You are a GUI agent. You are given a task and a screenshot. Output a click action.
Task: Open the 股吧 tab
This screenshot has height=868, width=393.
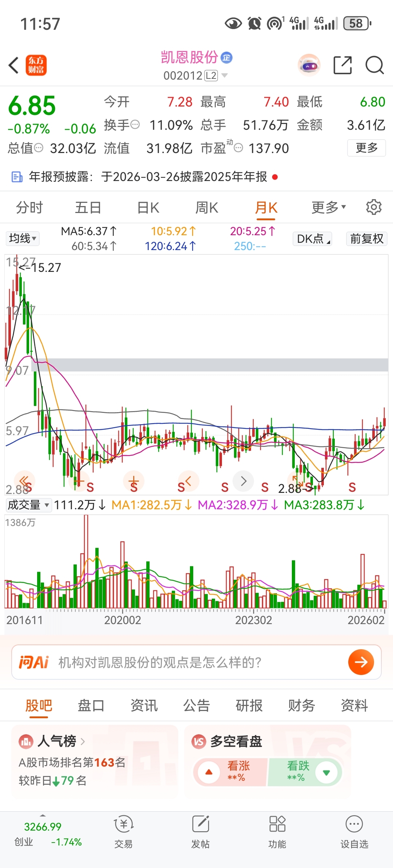point(39,706)
